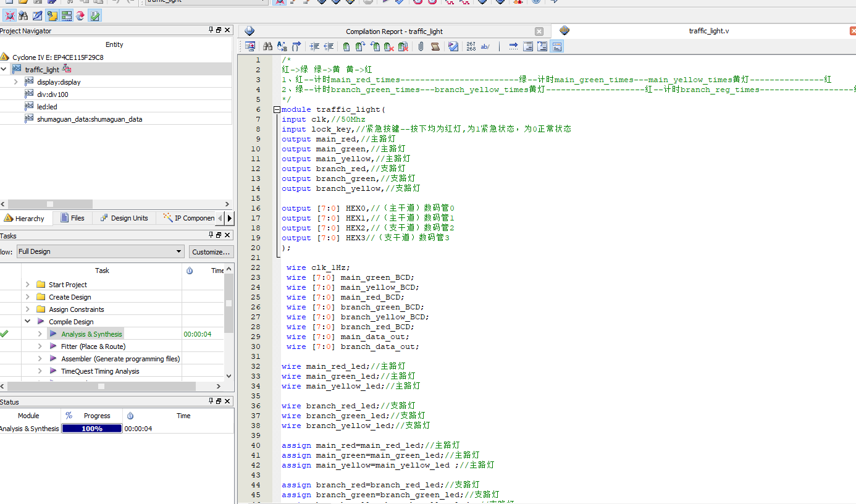Click the Module column header in Status
The image size is (856, 504).
(x=28, y=416)
